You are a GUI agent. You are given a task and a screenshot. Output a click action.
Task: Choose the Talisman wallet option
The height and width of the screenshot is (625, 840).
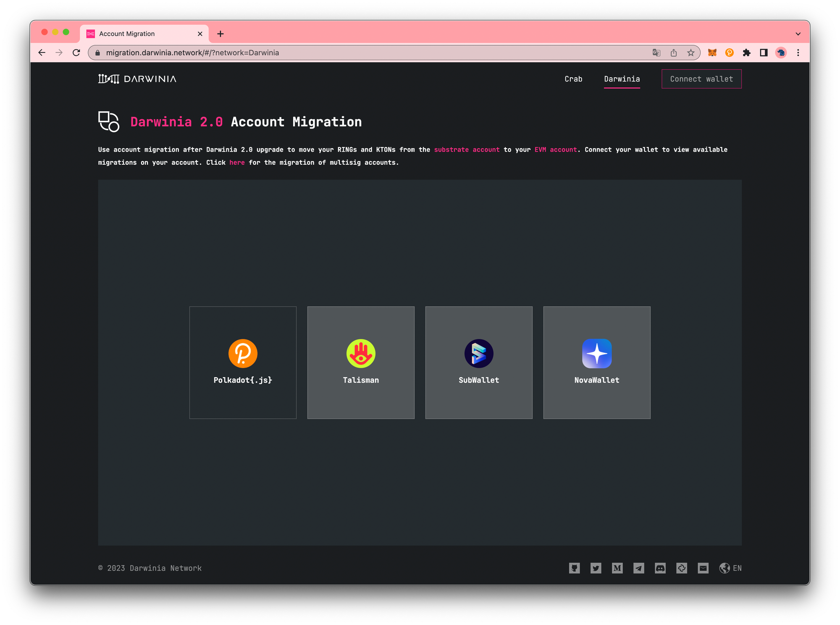coord(361,362)
